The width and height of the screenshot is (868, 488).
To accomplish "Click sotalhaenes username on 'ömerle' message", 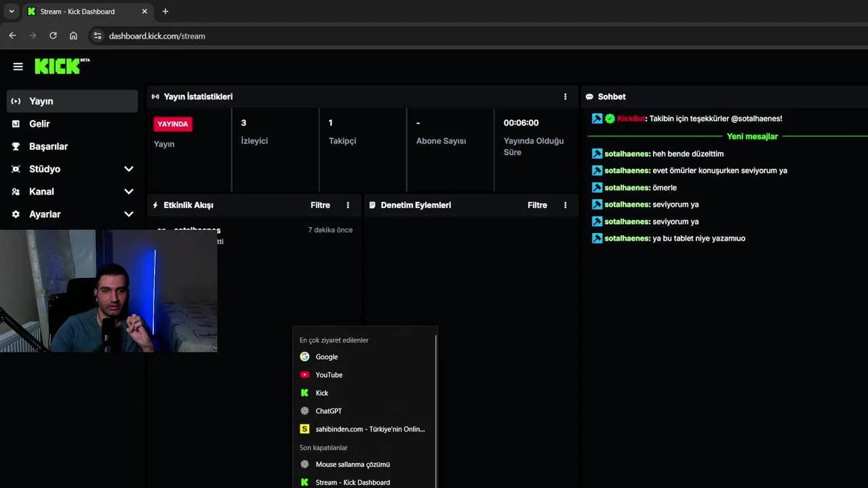I will pyautogui.click(x=627, y=188).
